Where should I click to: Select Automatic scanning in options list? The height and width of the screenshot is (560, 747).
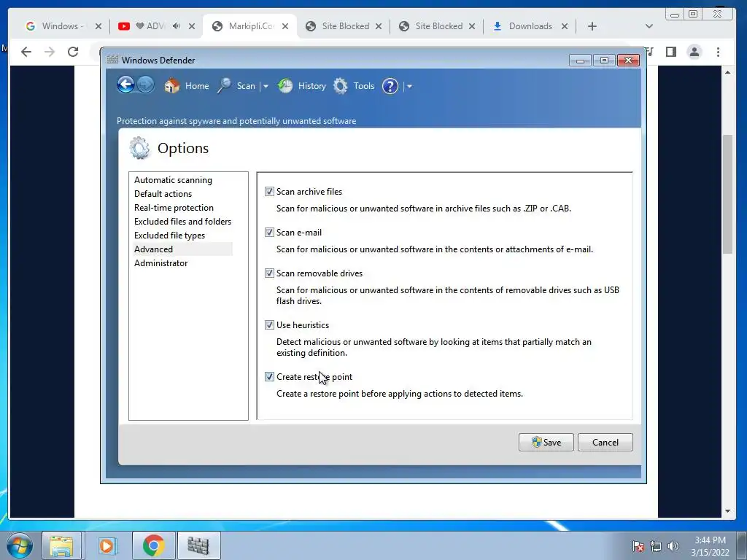coord(173,180)
